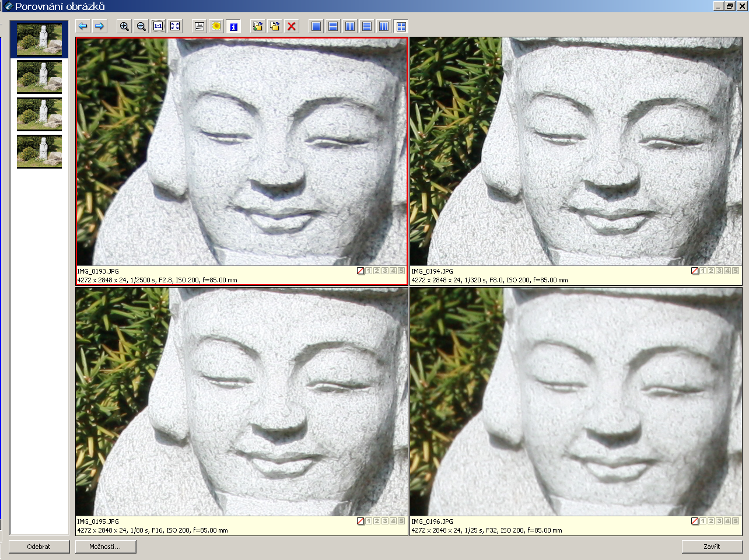Go to previous image with left arrow

pos(83,26)
